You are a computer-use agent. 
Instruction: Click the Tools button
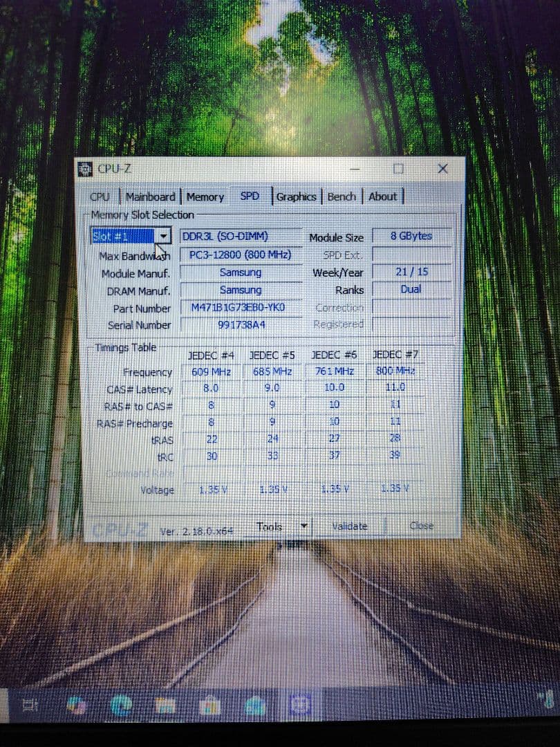(x=270, y=526)
